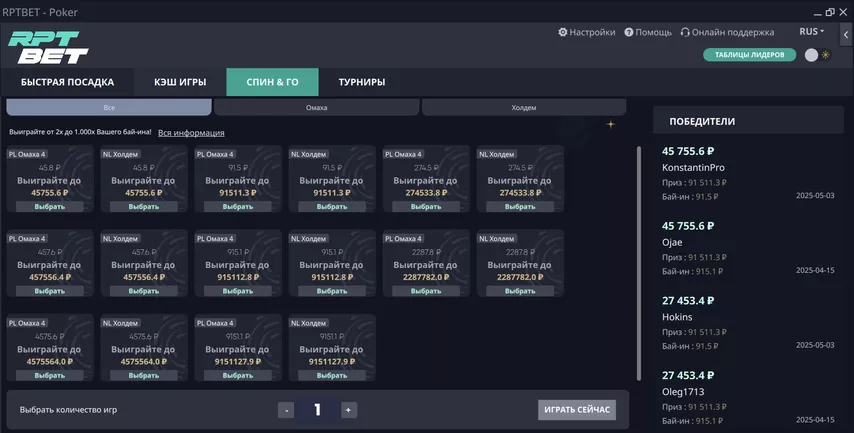Collapse the side panel with the chevron arrow
This screenshot has width=854, height=433.
tap(846, 34)
